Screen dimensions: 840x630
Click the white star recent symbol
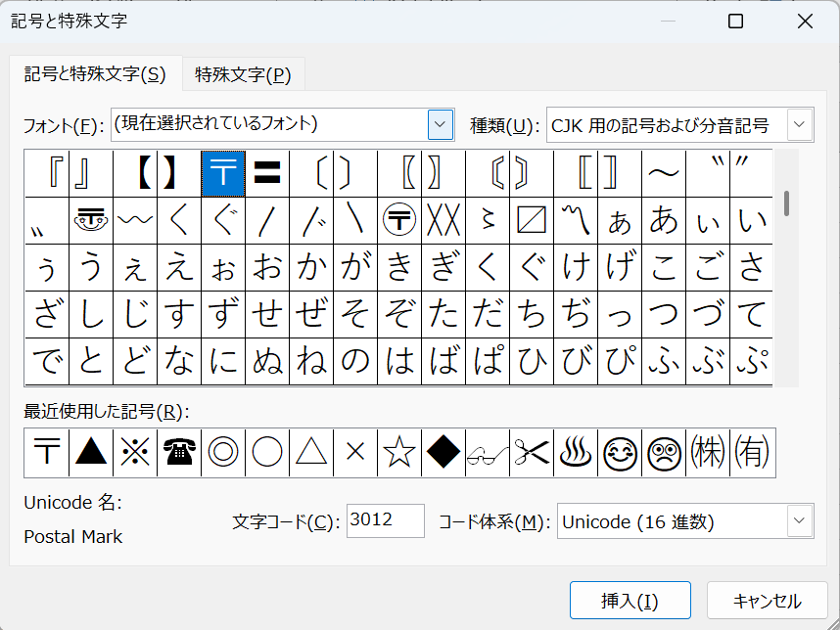[x=399, y=452]
